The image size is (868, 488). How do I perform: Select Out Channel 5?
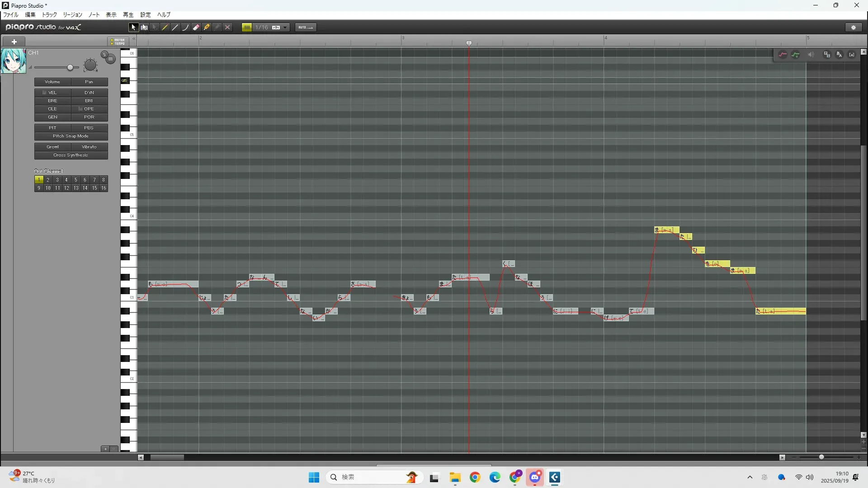pyautogui.click(x=75, y=180)
